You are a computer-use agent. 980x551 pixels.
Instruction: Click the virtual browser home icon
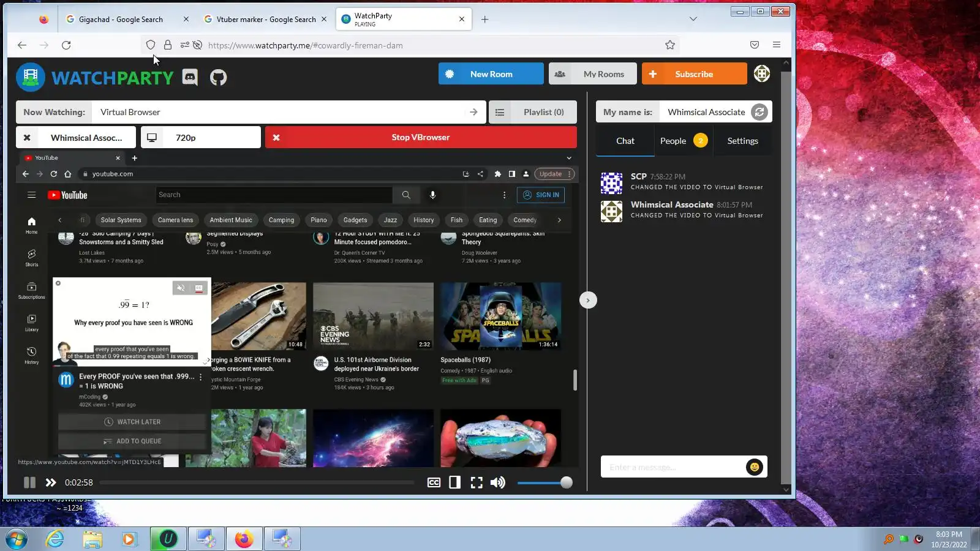point(68,174)
